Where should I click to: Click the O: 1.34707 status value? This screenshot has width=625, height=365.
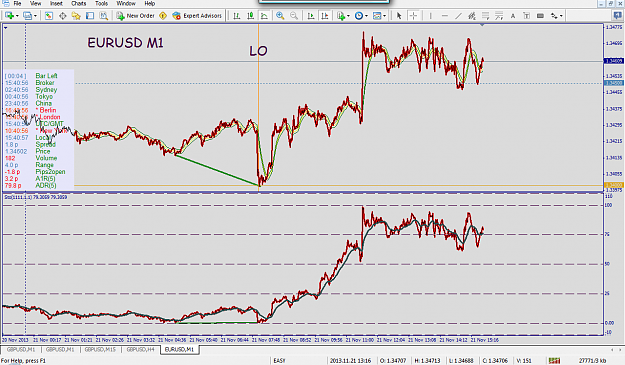coord(393,361)
